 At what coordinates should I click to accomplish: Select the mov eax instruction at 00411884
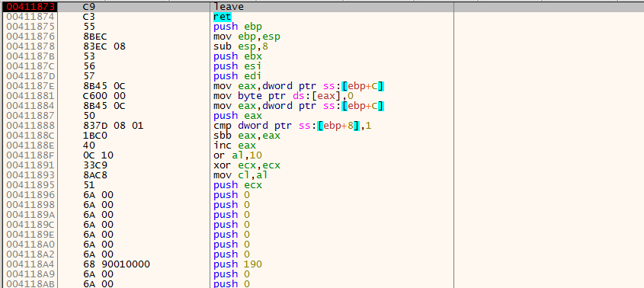[x=299, y=106]
